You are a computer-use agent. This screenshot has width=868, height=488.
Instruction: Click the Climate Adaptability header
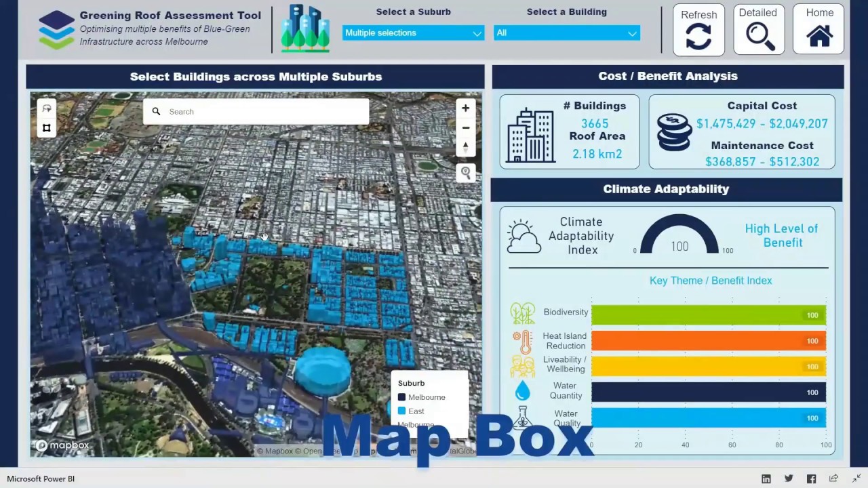coord(666,189)
